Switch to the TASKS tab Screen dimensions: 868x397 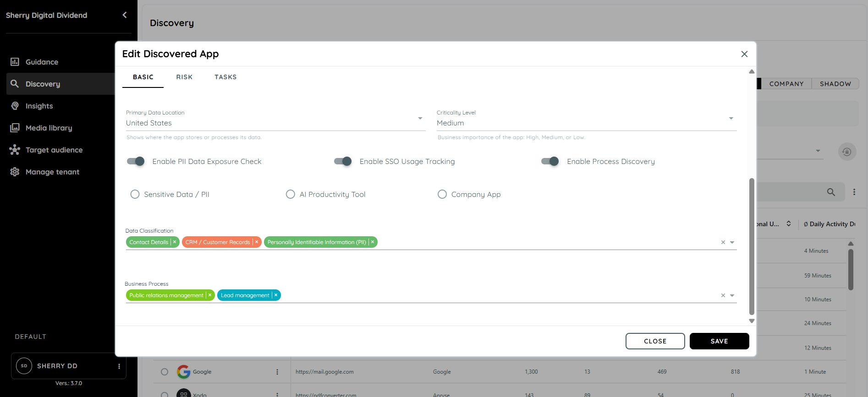tap(225, 77)
